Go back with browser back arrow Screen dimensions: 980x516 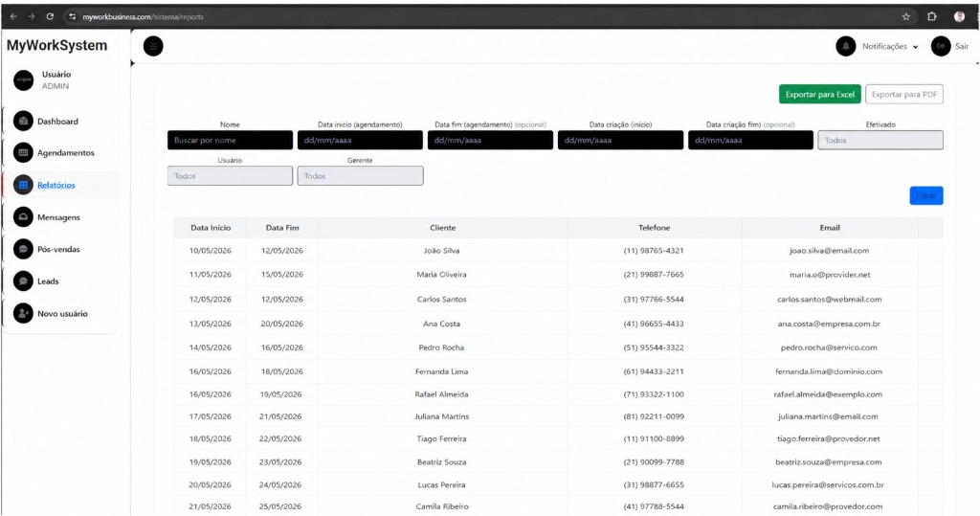(13, 17)
